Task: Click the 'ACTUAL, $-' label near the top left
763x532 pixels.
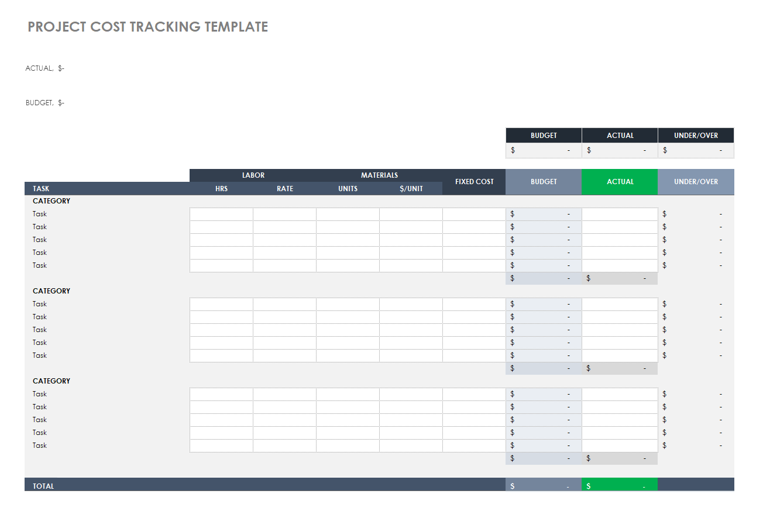Action: (45, 68)
